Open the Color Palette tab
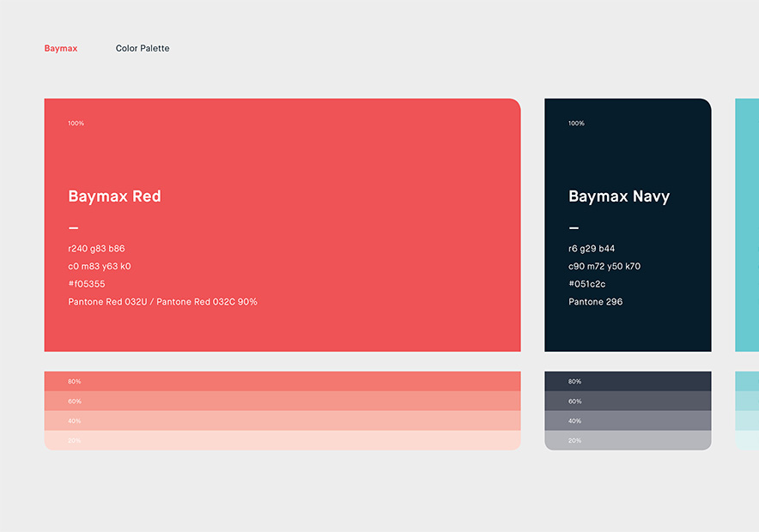 pos(143,49)
